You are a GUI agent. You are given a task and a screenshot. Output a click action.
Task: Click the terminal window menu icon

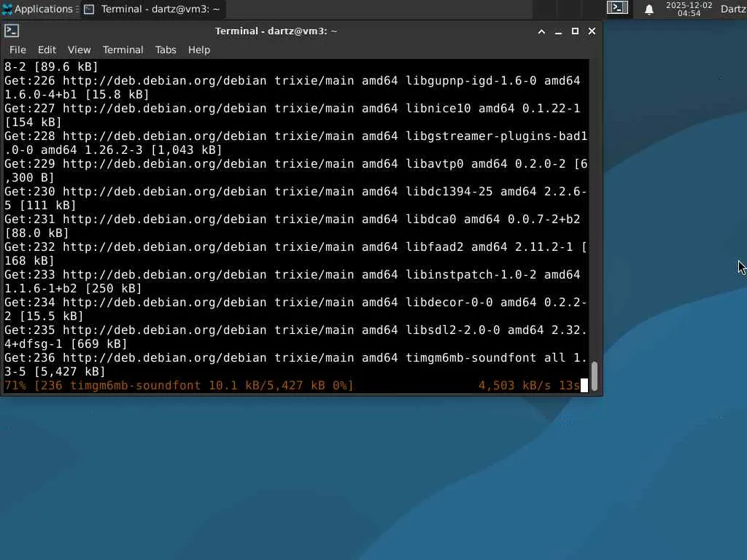tap(12, 31)
